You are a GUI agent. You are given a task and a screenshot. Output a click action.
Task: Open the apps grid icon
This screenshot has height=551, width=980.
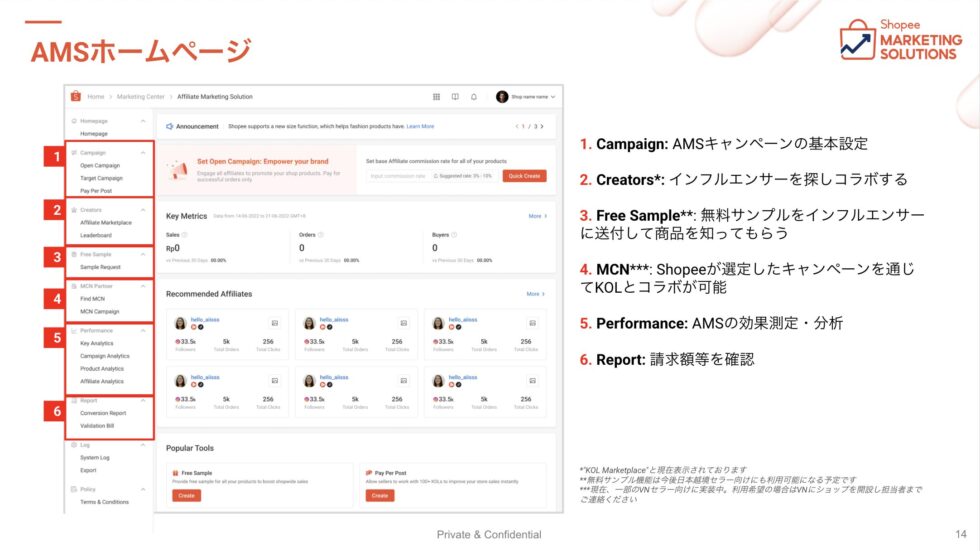[x=436, y=97]
